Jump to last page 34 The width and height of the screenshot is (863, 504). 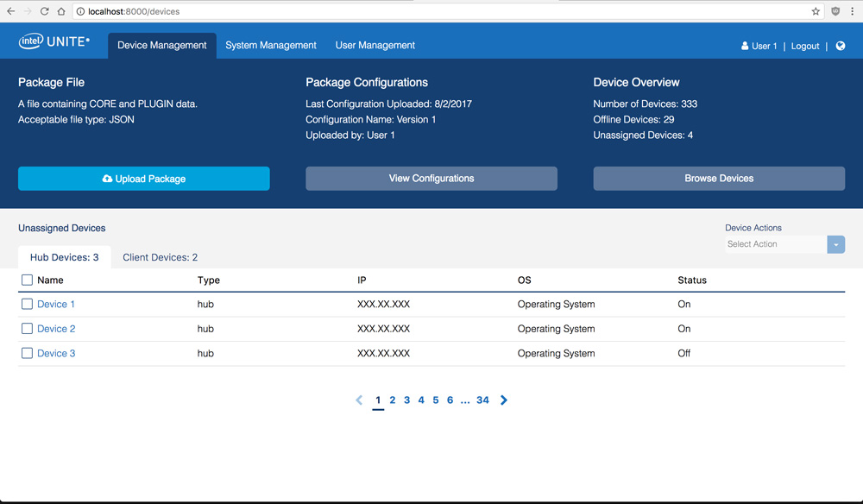482,400
